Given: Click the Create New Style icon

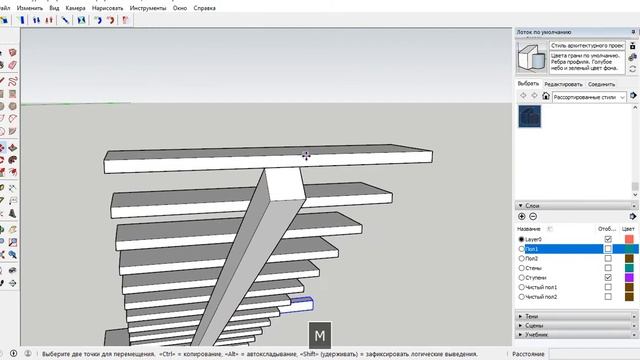Looking at the screenshot, I should click(633, 46).
